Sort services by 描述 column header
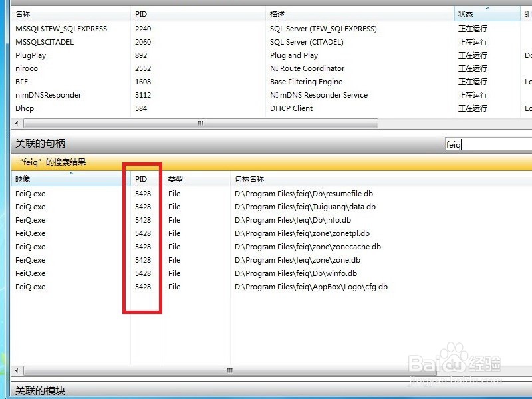 360,14
